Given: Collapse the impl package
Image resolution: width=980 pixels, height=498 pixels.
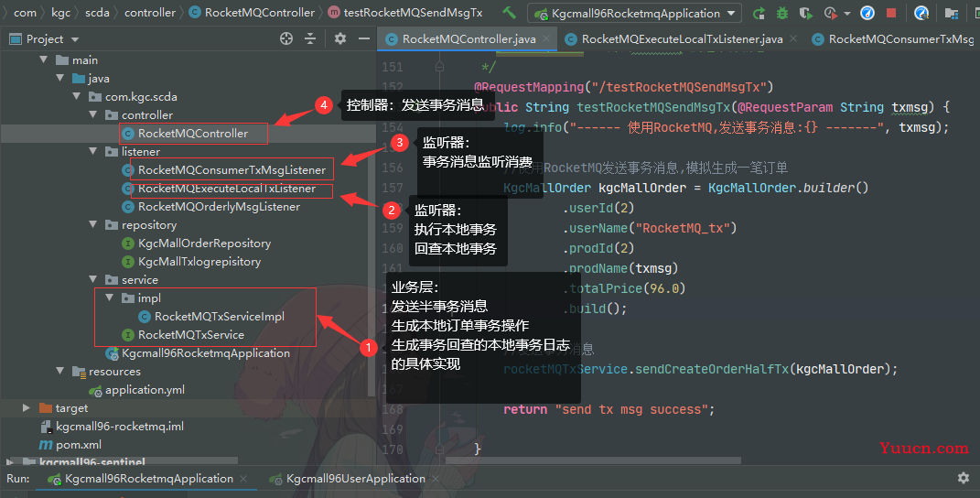Looking at the screenshot, I should pyautogui.click(x=110, y=298).
